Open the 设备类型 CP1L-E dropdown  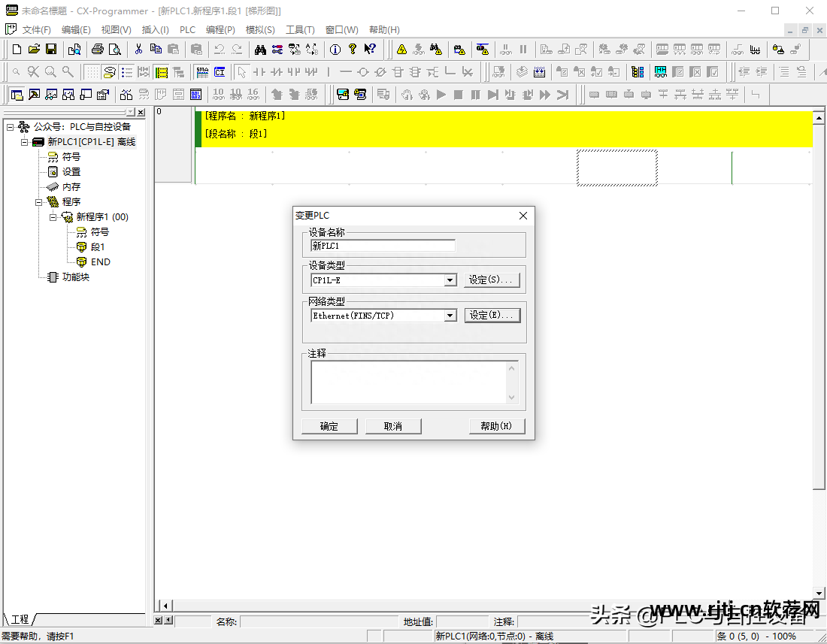point(450,280)
